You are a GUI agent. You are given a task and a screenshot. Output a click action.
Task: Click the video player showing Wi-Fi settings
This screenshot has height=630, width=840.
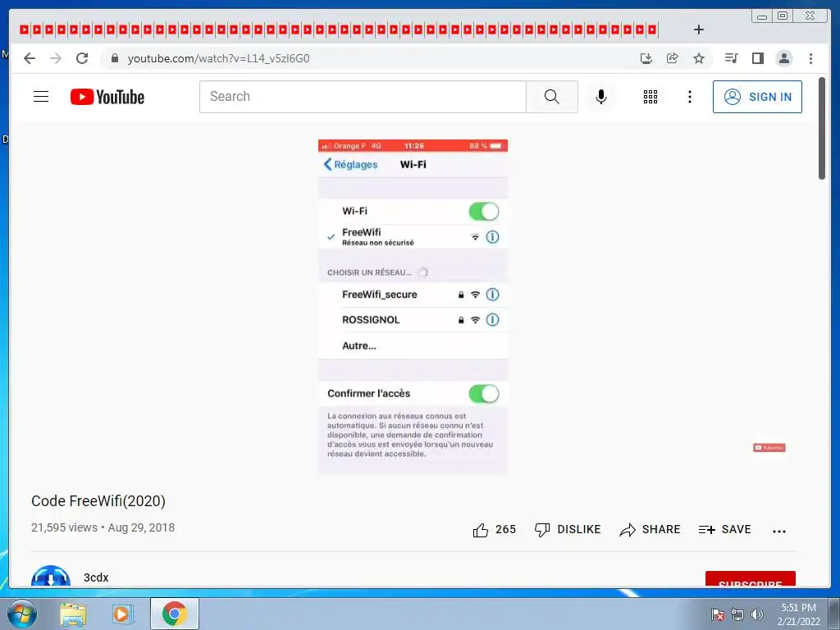413,307
